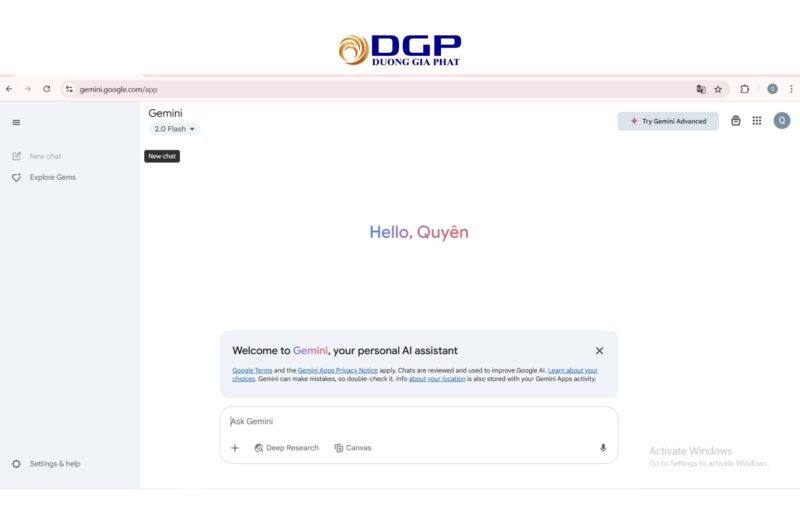This screenshot has height=512, width=800.
Task: Click the Gemini title text
Action: coord(165,113)
